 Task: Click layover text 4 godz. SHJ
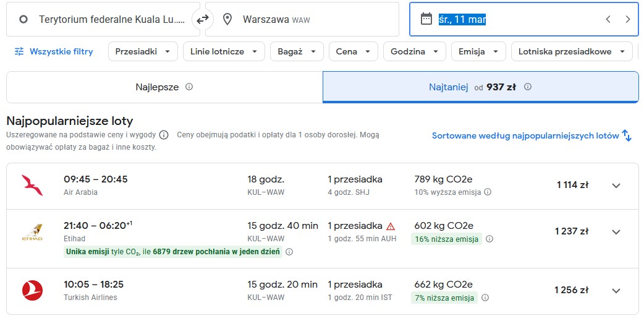[x=349, y=192]
